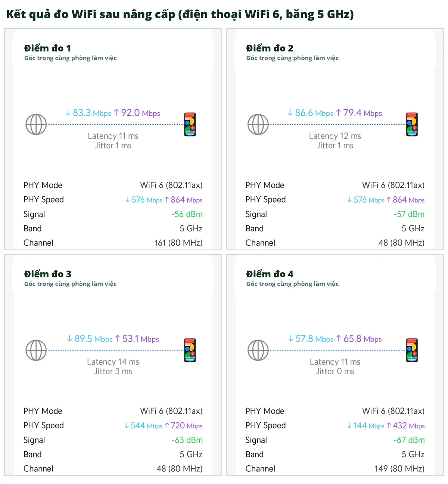The image size is (448, 484).
Task: Click the Latency 14 ms text
Action: click(113, 362)
